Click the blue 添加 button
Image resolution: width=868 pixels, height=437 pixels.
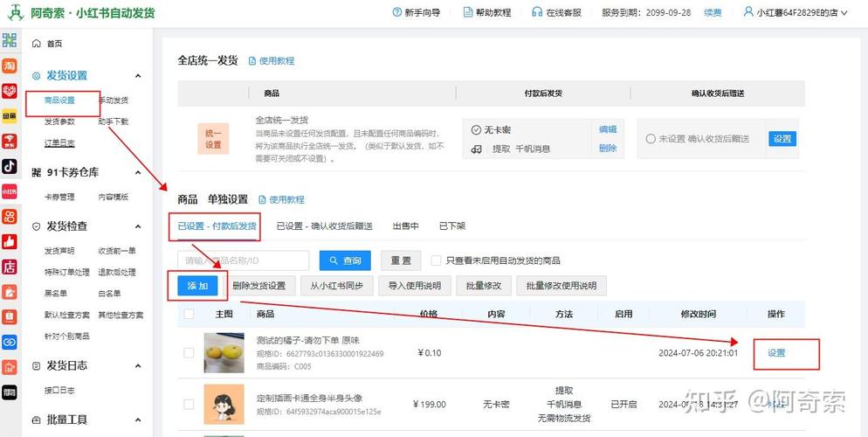coord(197,286)
